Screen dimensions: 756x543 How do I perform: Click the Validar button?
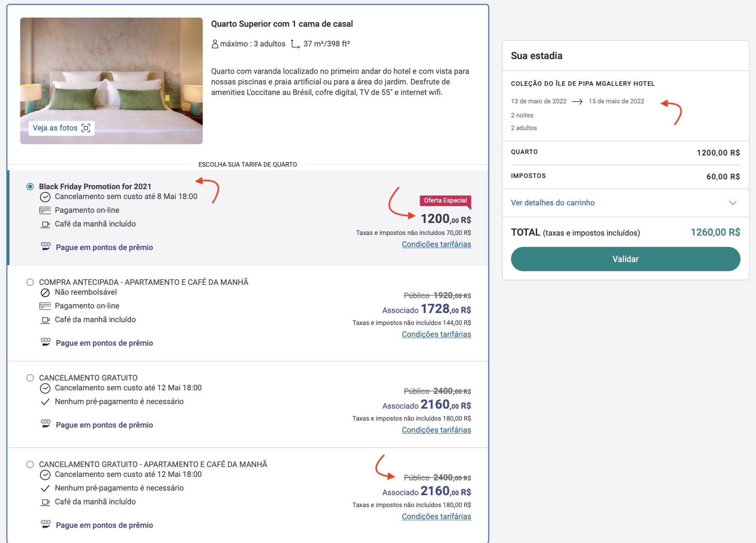click(x=625, y=259)
